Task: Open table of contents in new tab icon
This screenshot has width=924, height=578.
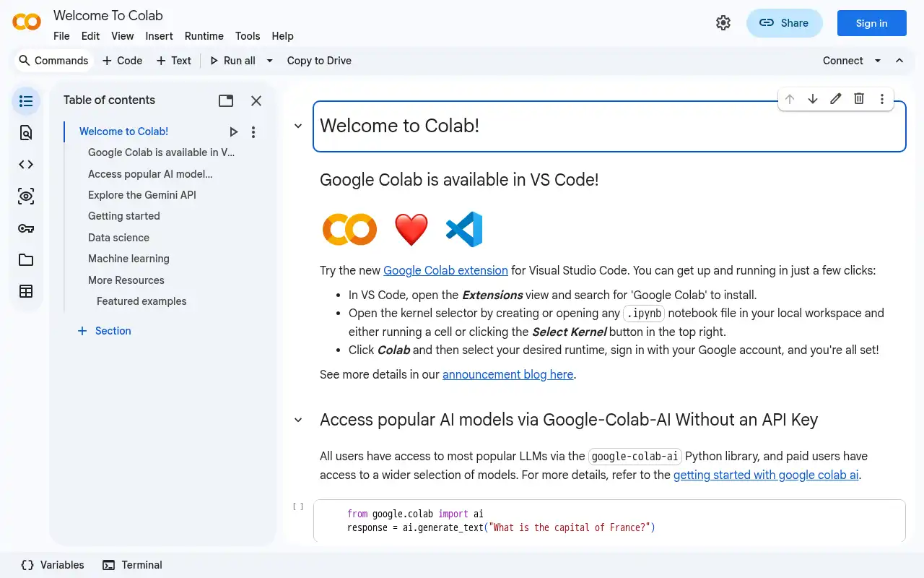Action: point(226,100)
